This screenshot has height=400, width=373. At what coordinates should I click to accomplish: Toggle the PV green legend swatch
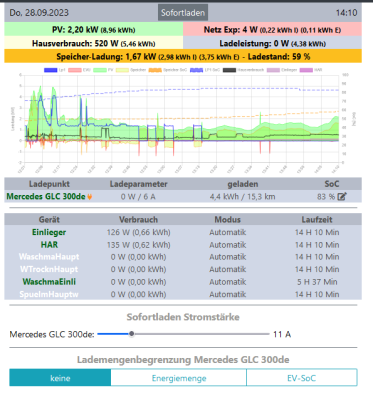point(99,70)
